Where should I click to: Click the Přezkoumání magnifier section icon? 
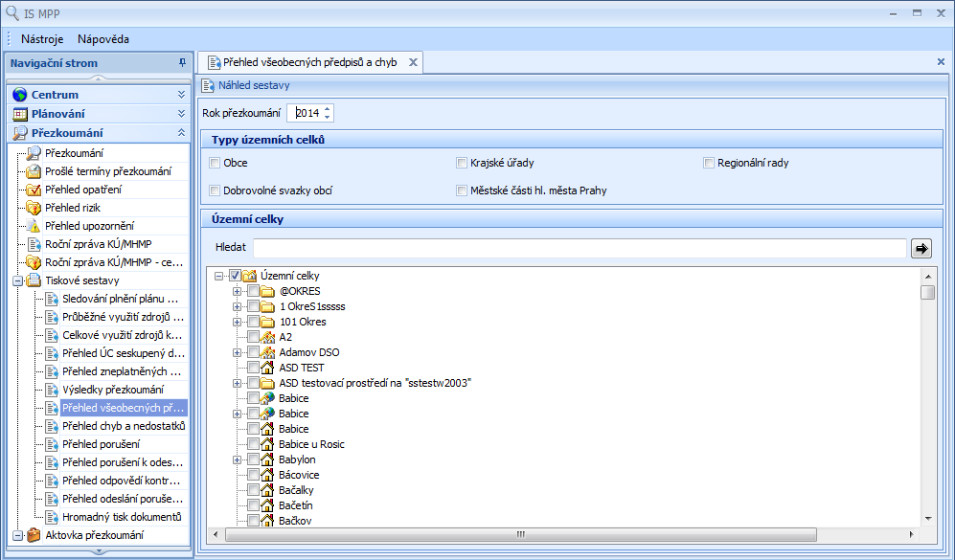coord(20,133)
